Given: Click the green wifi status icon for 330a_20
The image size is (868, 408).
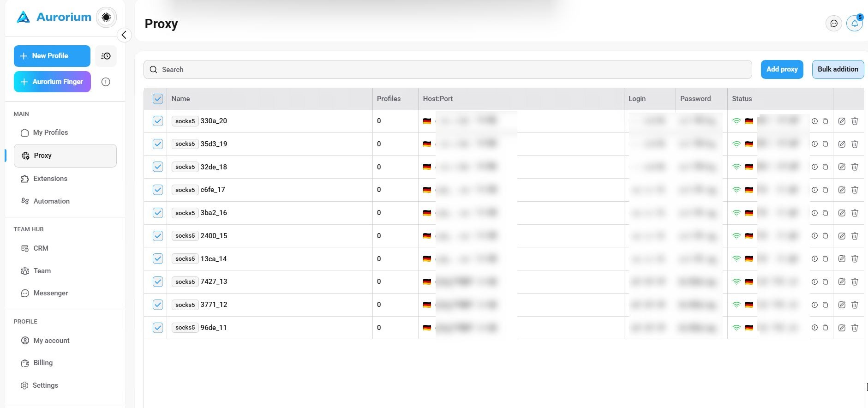Looking at the screenshot, I should coord(736,121).
